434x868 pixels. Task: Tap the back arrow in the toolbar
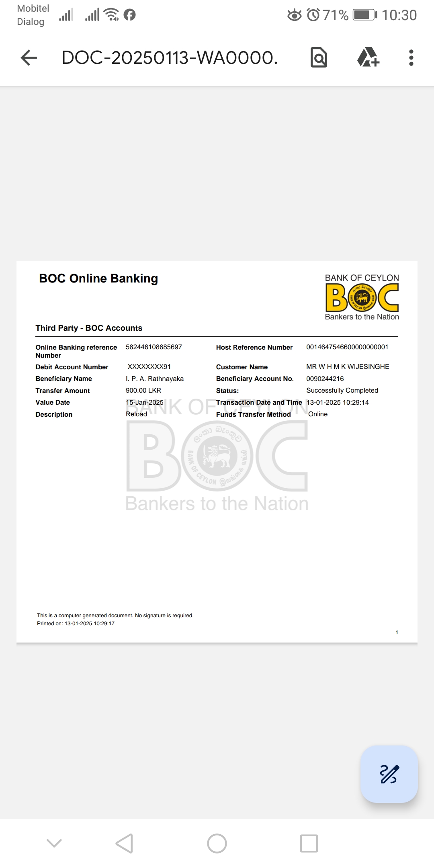[29, 58]
